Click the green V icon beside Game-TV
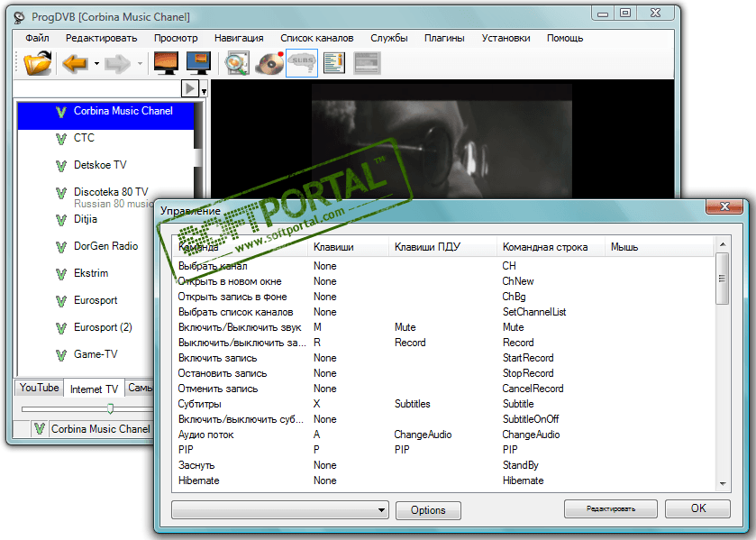Screen dimensions: 756x540 click(x=60, y=355)
